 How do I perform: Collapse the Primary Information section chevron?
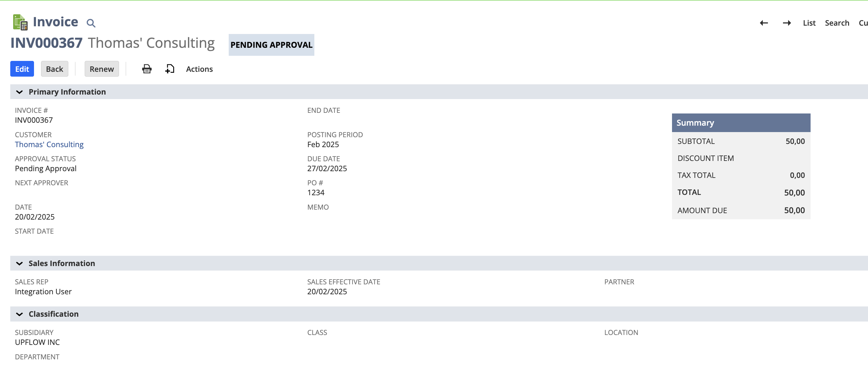pos(20,92)
